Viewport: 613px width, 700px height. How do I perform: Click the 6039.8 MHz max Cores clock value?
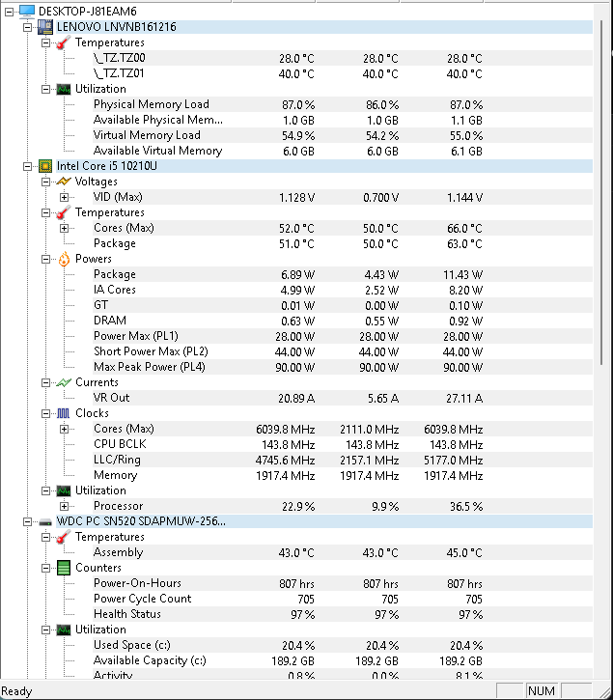point(453,430)
